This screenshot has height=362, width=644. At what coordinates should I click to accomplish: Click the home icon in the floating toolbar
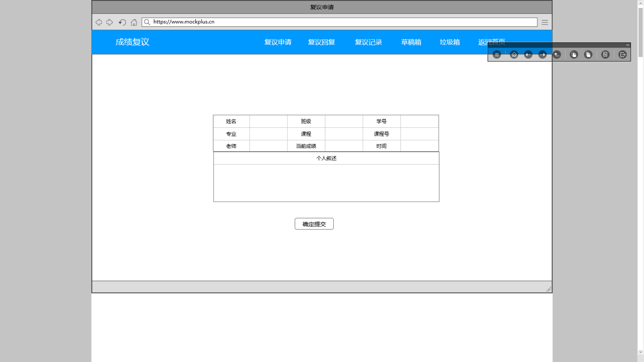click(514, 55)
